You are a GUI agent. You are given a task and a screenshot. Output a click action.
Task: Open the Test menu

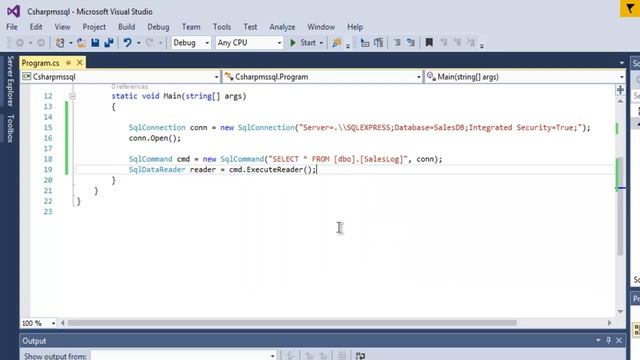250,27
